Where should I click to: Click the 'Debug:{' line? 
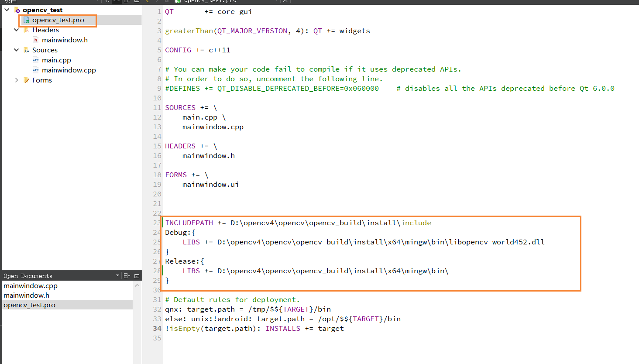coord(180,233)
